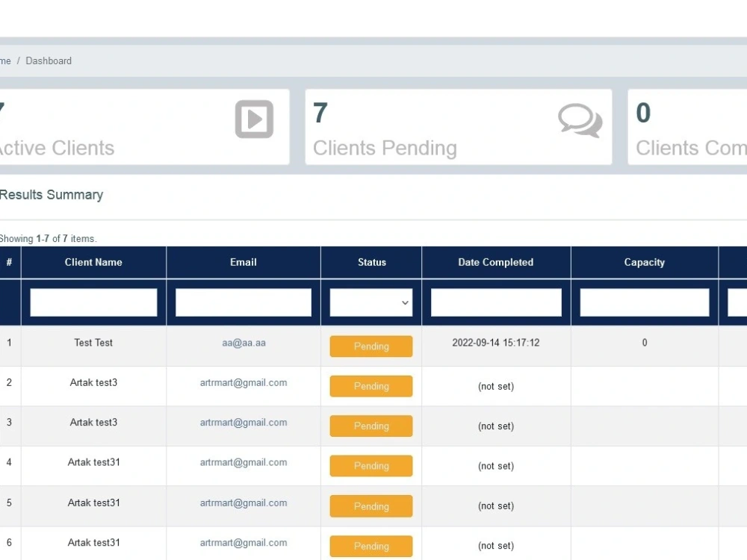Screen dimensions: 747x560
Task: Click the Dashboard breadcrumb link
Action: pyautogui.click(x=48, y=60)
